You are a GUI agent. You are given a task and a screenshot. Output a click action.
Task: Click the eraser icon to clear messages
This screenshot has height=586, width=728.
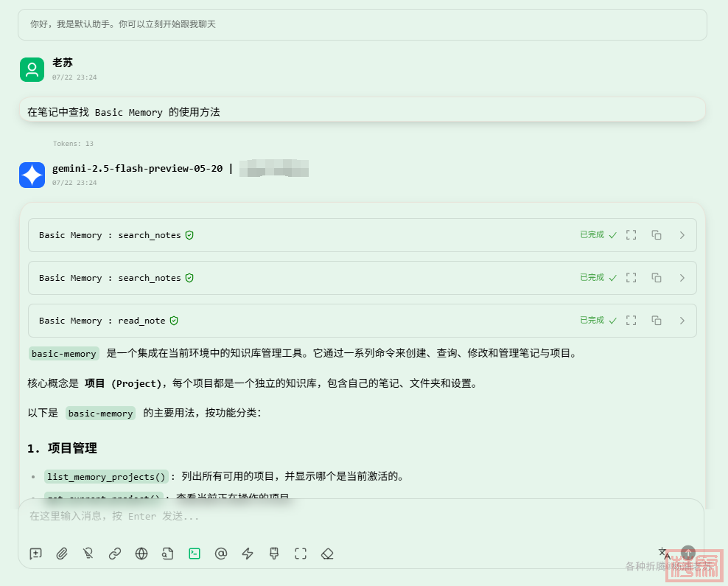coord(328,554)
